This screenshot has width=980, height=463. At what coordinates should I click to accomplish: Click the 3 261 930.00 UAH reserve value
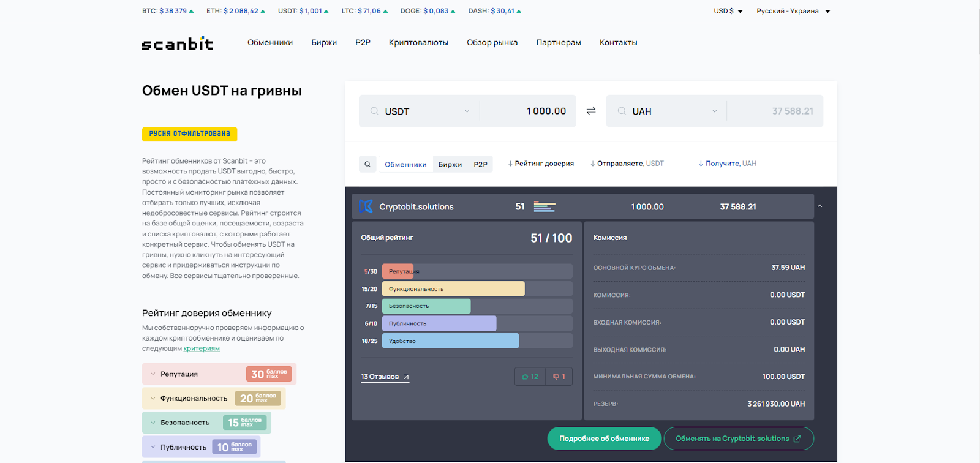[x=776, y=404]
